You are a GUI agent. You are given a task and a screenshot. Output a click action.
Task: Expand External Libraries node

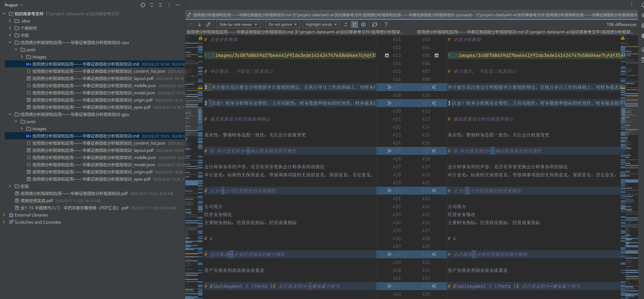pos(4,215)
